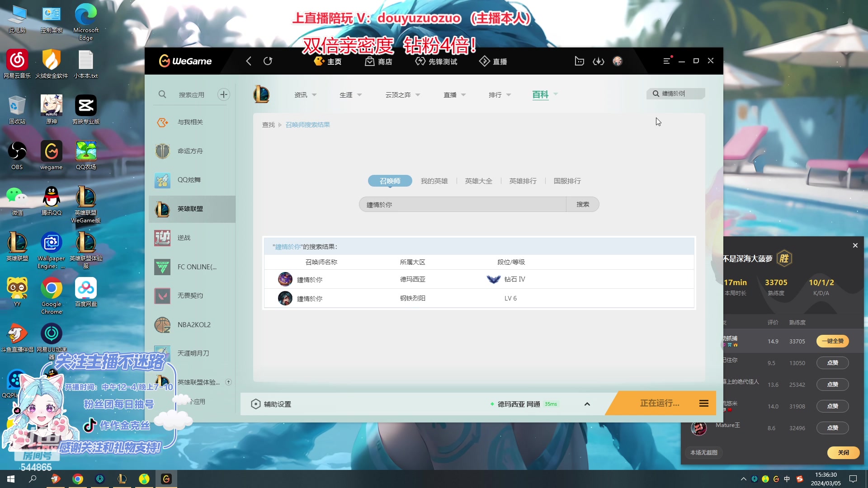Click 点赞 for Mature王

(x=833, y=428)
